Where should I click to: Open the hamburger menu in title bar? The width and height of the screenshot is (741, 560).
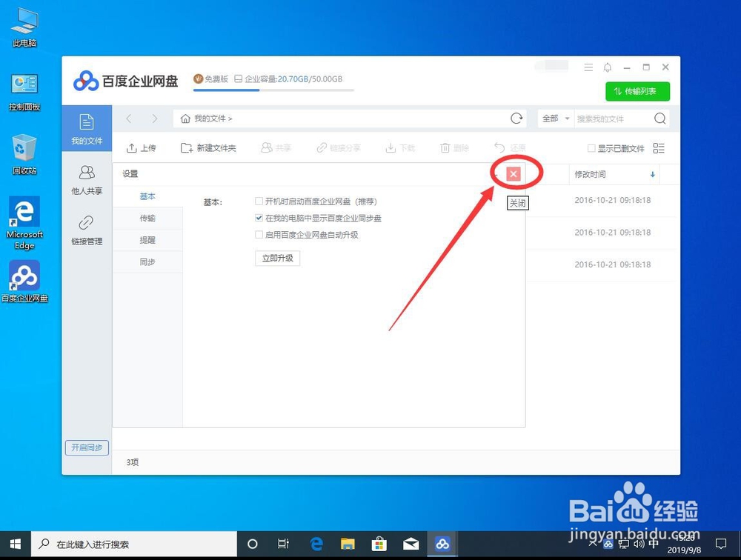[x=588, y=67]
